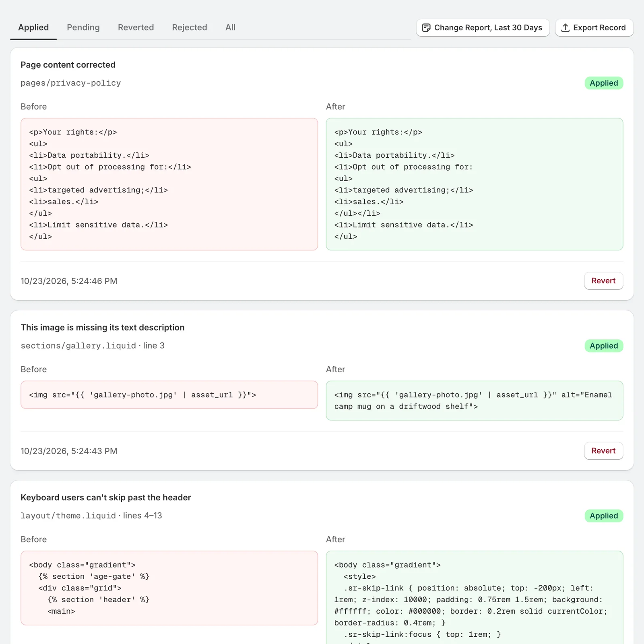Open the Pending tab
Image resolution: width=644 pixels, height=644 pixels.
coord(83,27)
